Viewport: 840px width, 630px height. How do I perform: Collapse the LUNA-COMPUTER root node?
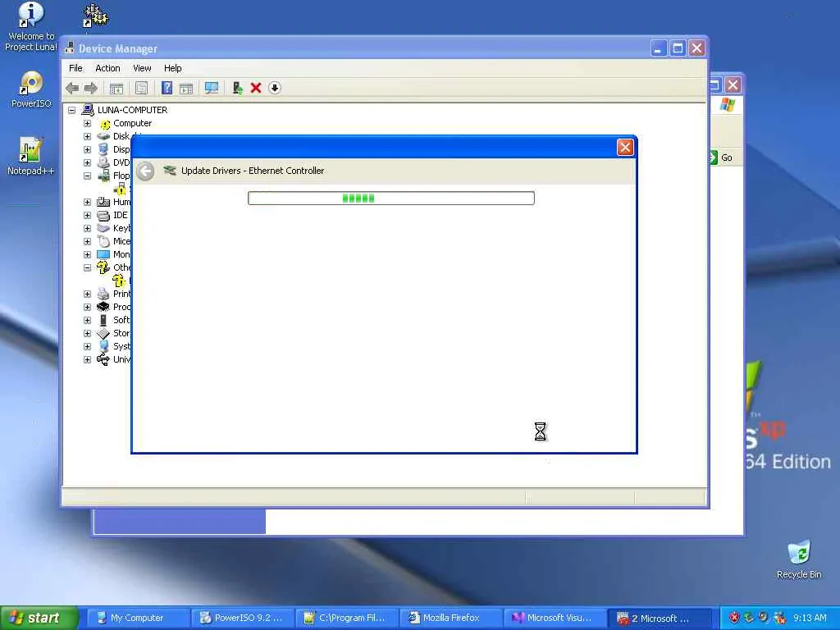pyautogui.click(x=72, y=111)
